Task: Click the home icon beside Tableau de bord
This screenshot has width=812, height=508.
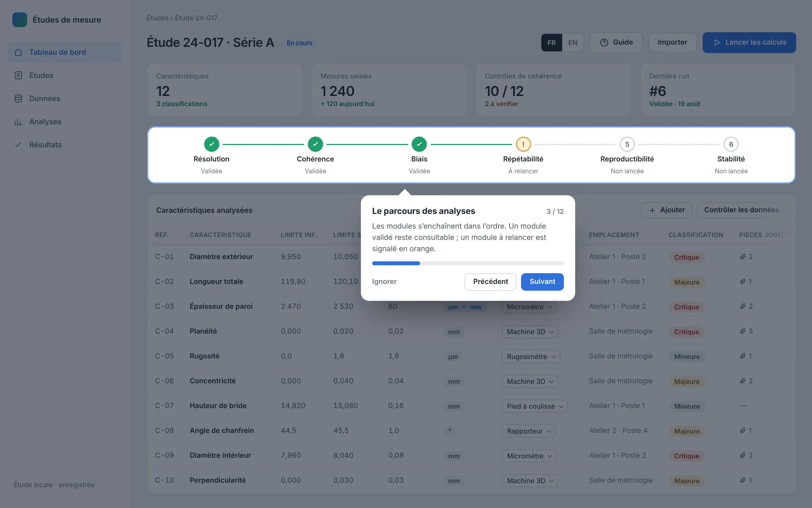Action: tap(18, 52)
